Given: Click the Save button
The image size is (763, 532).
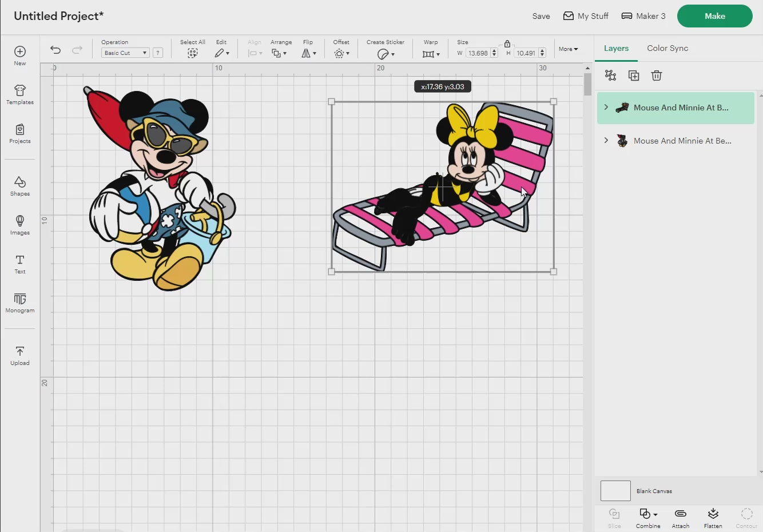Looking at the screenshot, I should point(541,16).
